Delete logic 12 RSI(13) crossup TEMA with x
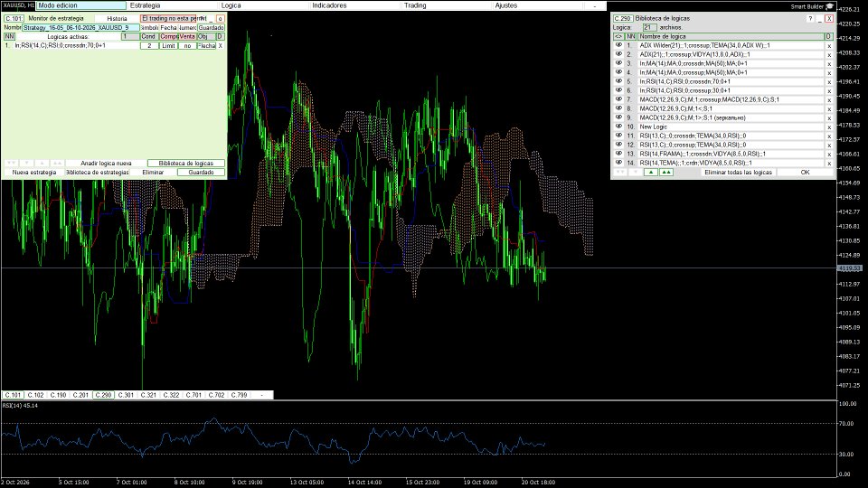 (x=829, y=145)
